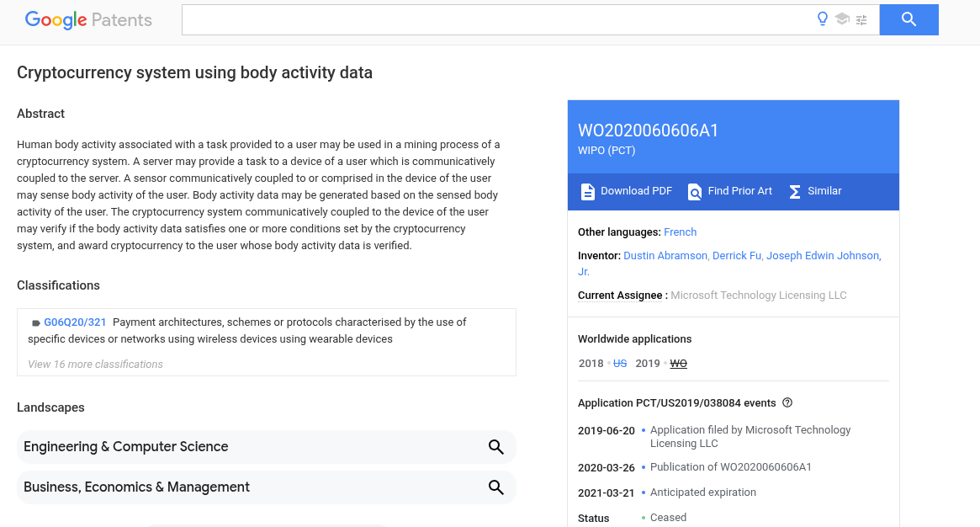
Task: Open Scholar graduation cap icon
Action: pyautogui.click(x=842, y=19)
